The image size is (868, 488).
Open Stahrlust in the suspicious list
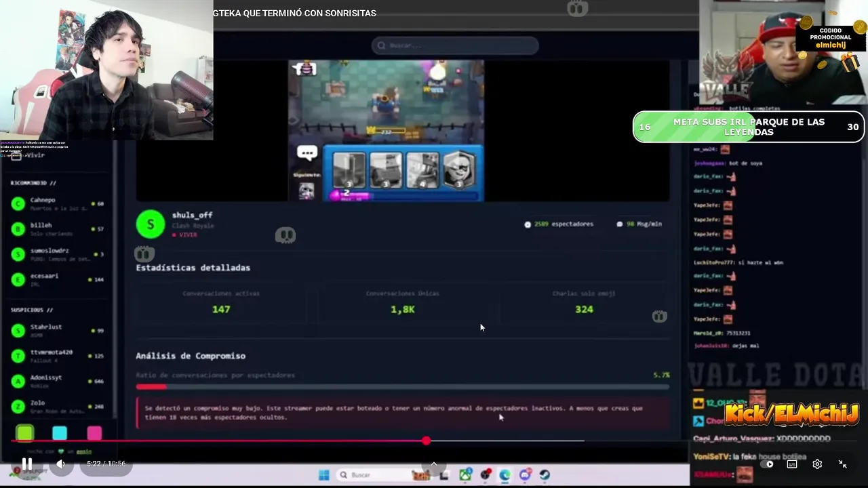[x=57, y=330]
